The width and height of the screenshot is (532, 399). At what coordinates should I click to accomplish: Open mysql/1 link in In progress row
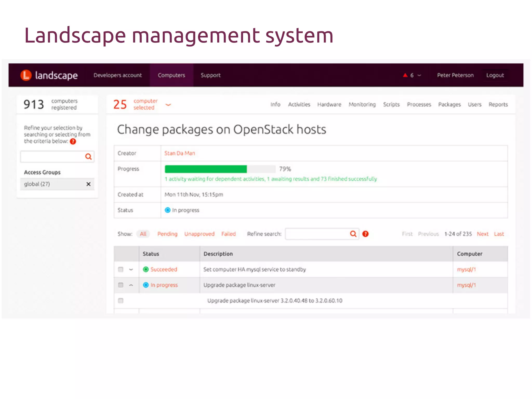pos(466,285)
